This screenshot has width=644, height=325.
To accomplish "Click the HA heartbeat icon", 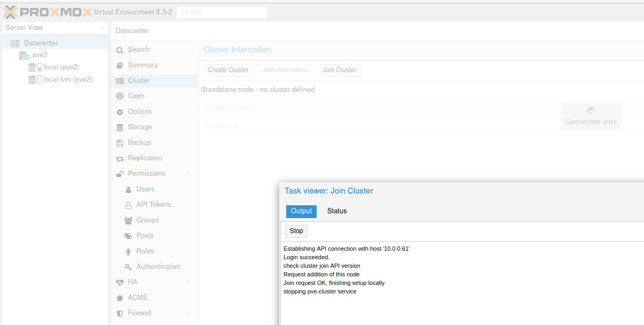I will click(x=120, y=282).
